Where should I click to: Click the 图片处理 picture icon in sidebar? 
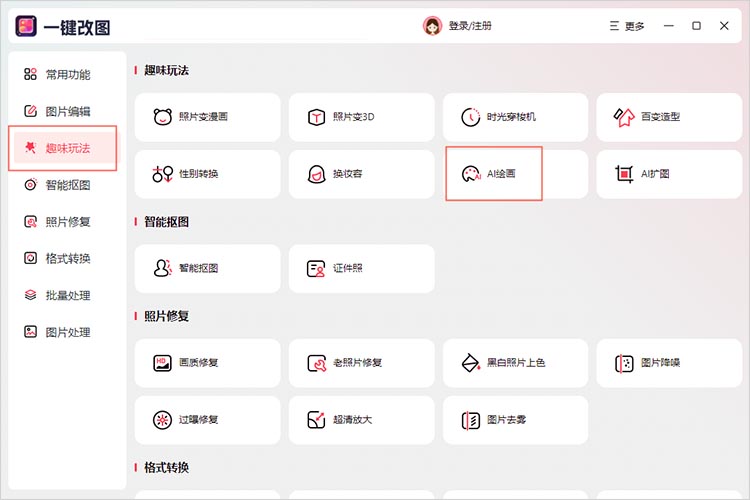(x=30, y=332)
